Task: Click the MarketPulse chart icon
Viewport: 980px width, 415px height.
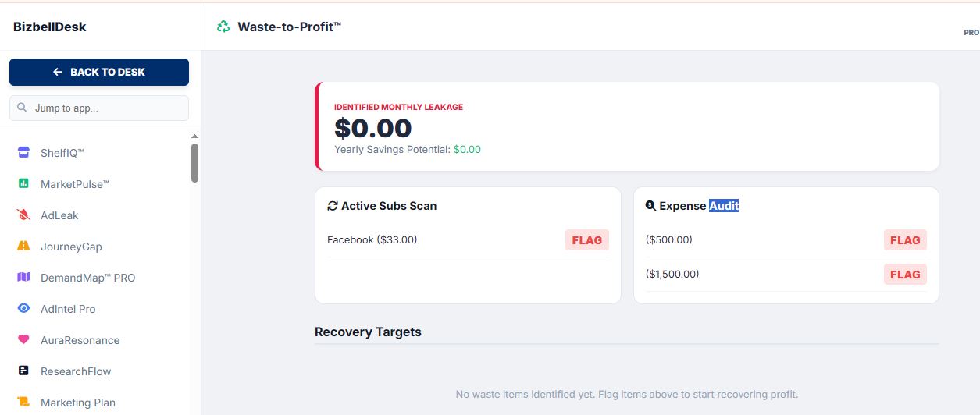Action: coord(23,184)
